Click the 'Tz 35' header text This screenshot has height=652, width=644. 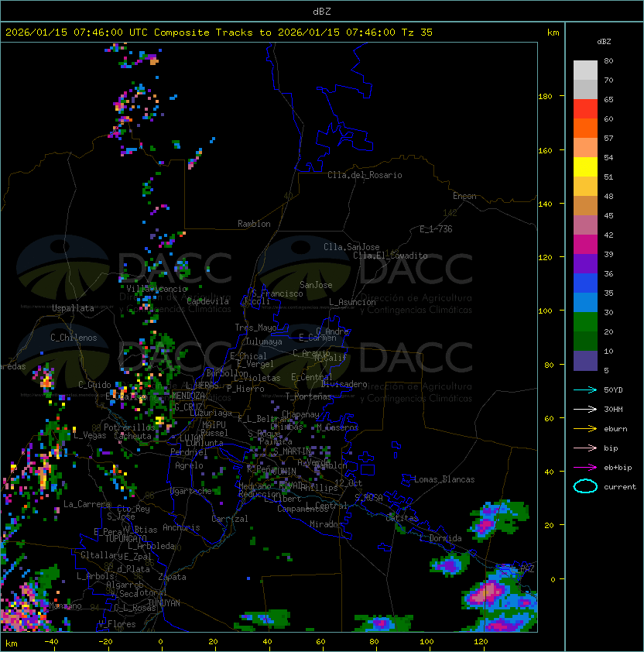417,33
